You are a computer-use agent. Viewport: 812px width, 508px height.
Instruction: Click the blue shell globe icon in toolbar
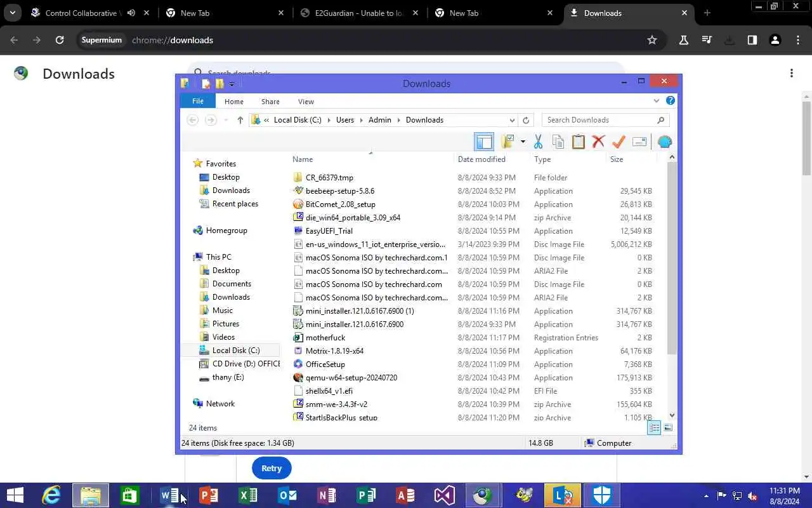coord(664,142)
